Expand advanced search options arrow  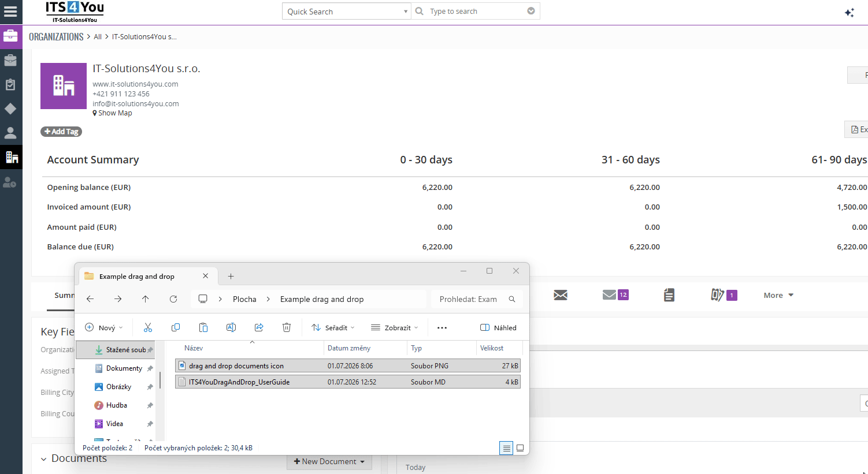(x=531, y=11)
